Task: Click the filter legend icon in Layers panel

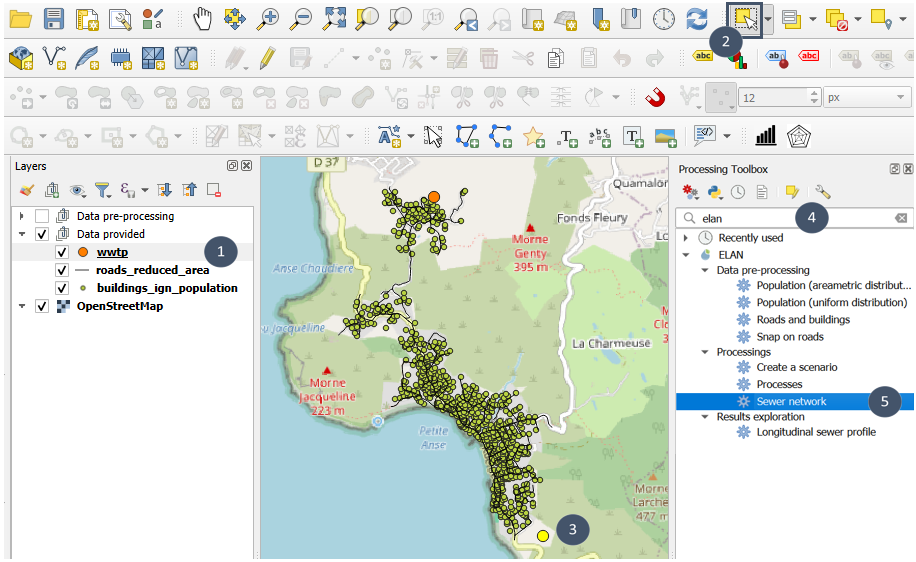Action: coord(102,189)
